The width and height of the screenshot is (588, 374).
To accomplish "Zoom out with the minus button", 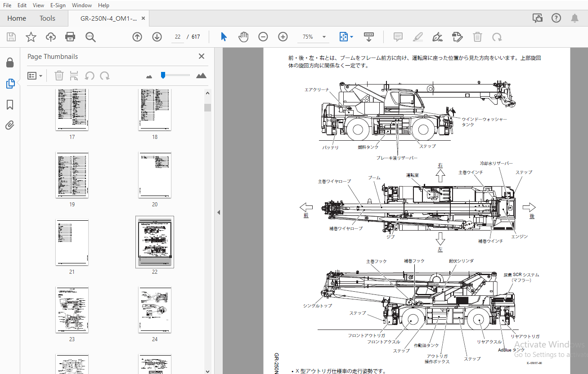I will point(263,37).
